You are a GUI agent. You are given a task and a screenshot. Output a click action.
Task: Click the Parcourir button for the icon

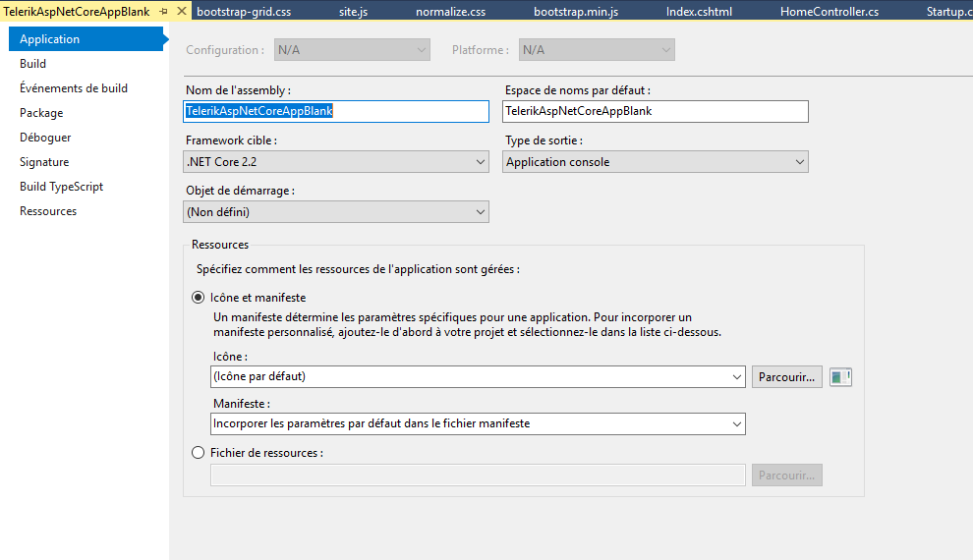point(787,376)
